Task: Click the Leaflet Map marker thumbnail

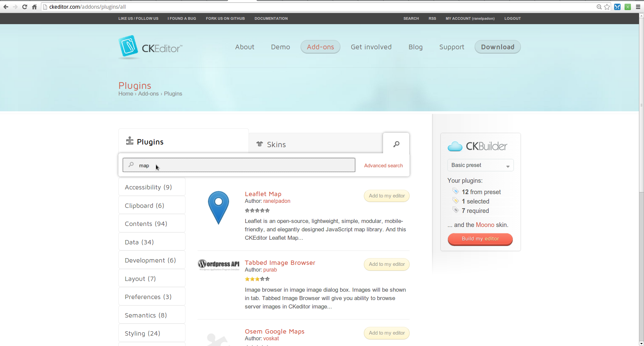Action: click(218, 208)
